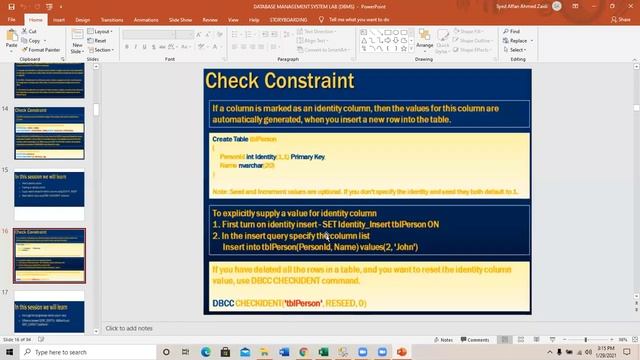This screenshot has width=640, height=360.
Task: Open the Select dropdown in Editing
Action: tap(515, 50)
